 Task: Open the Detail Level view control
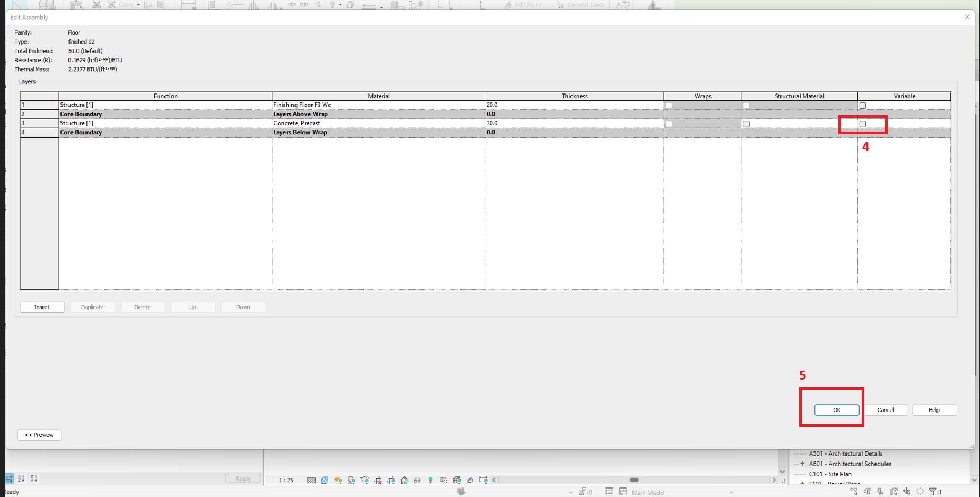point(311,480)
